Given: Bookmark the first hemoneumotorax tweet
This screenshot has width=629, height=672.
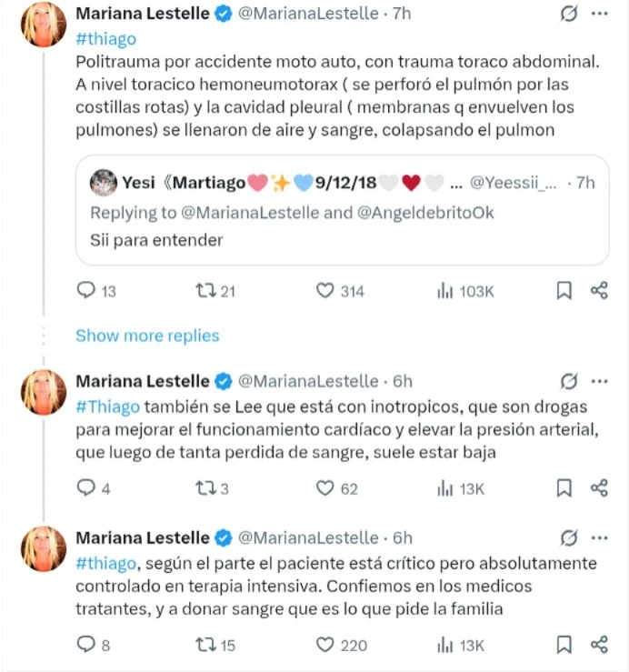Looking at the screenshot, I should coord(564,291).
